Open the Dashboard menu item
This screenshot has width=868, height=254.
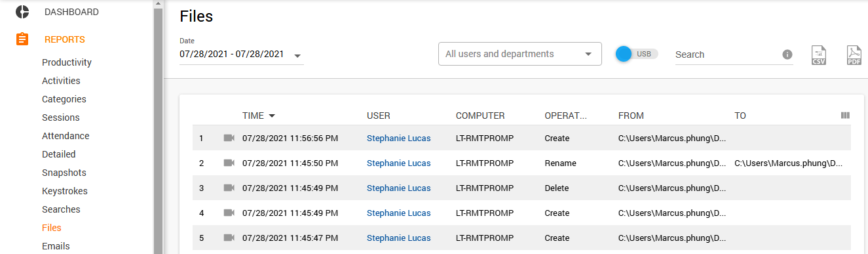pos(71,12)
